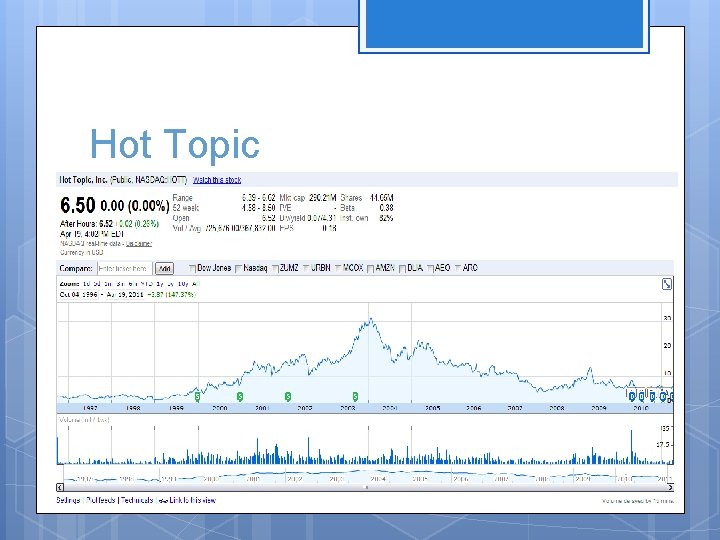Click the scrollbar left arrow below the chart
Screen dimensions: 720x540
(x=60, y=487)
